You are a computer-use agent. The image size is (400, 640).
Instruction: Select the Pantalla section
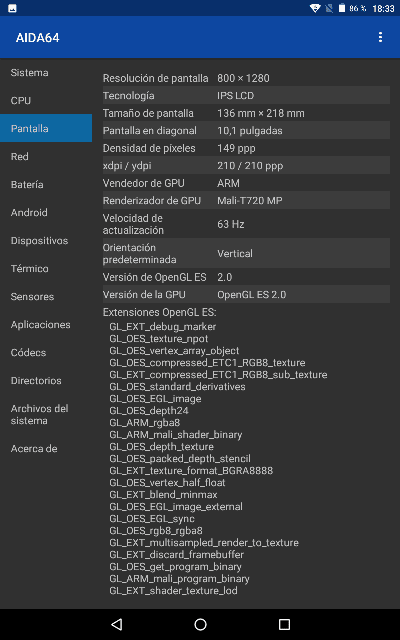(x=46, y=128)
